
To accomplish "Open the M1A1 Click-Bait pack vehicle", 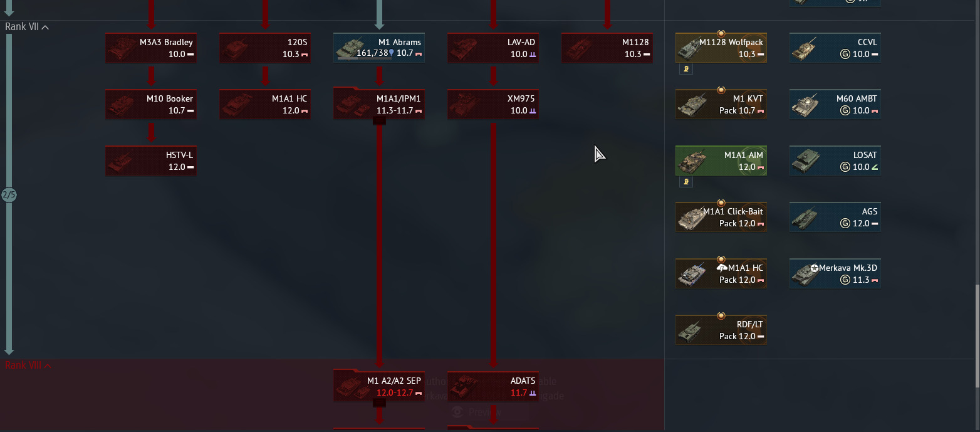I will (x=721, y=217).
